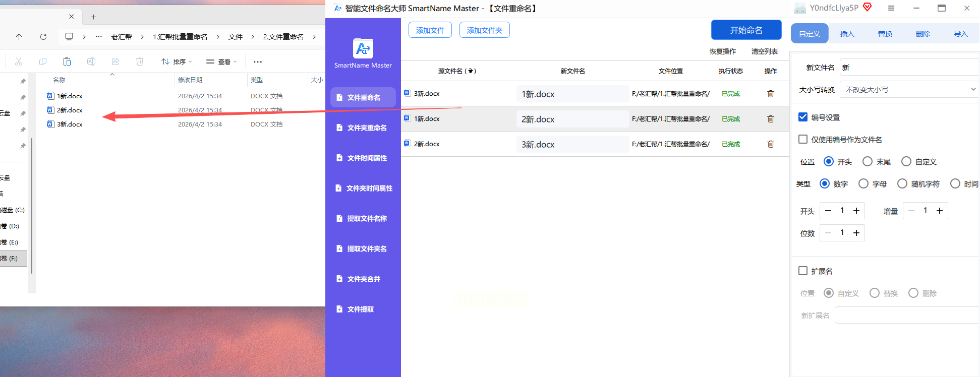Image resolution: width=980 pixels, height=377 pixels.
Task: Enable 仅使用编号作为文件名 checkbox
Action: pyautogui.click(x=803, y=139)
